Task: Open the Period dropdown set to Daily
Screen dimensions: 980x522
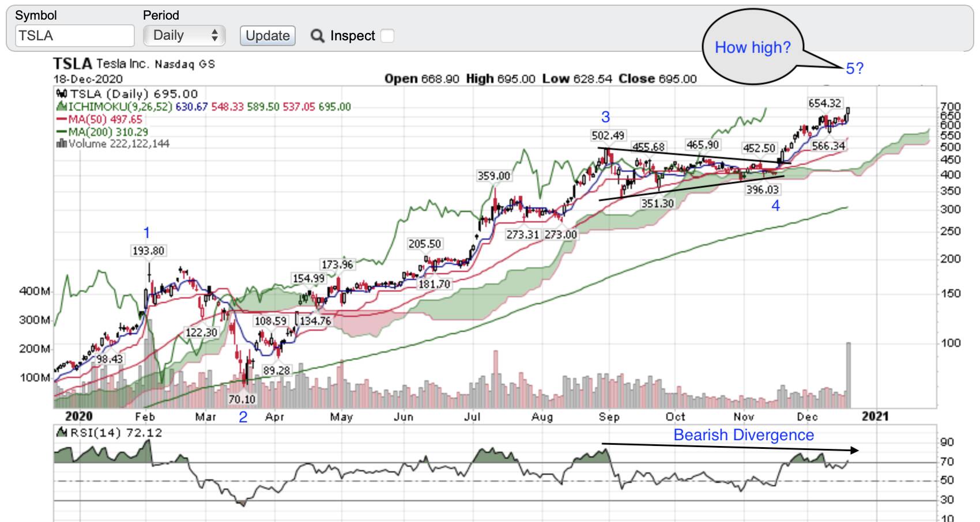Action: click(184, 36)
